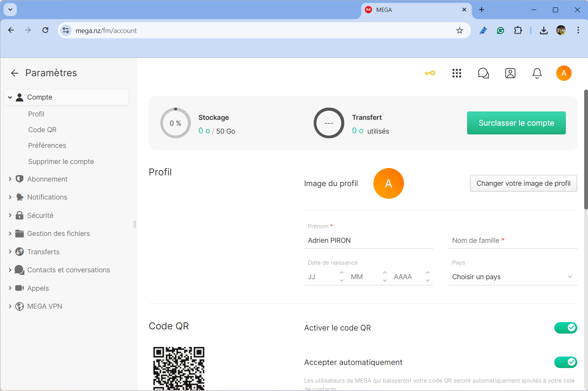Select Supprimer le compte in sidebar

click(61, 162)
